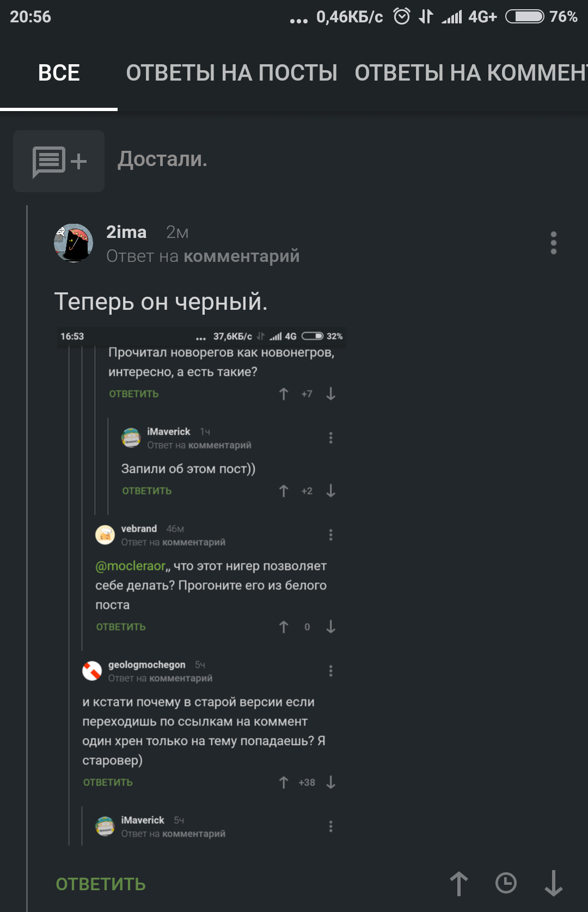The width and height of the screenshot is (588, 912).
Task: Tap the three-dot notification overflow in status bar
Action: [x=298, y=21]
